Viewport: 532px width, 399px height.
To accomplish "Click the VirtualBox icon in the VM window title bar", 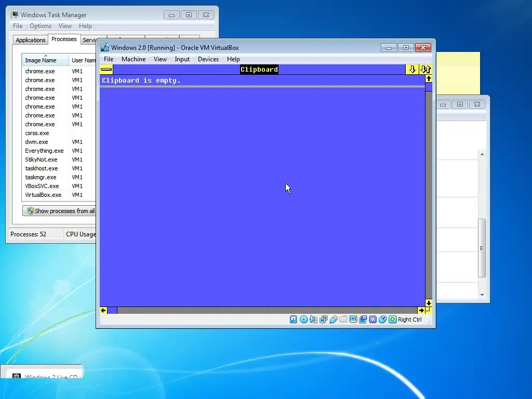I will click(105, 47).
